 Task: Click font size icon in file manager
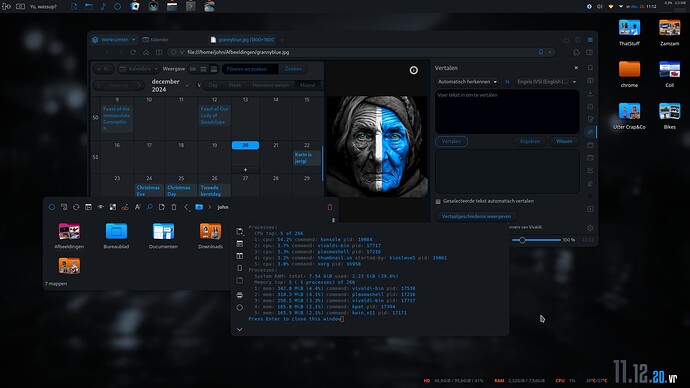137,207
